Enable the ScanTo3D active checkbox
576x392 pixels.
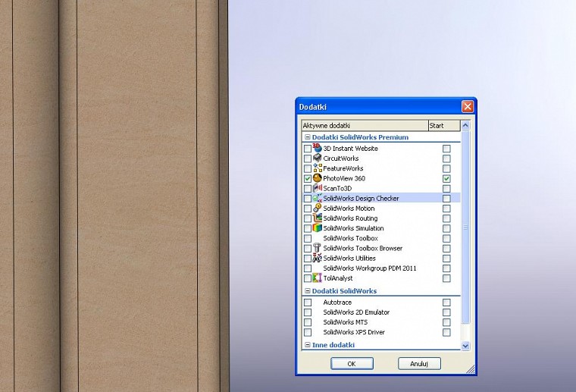(308, 189)
